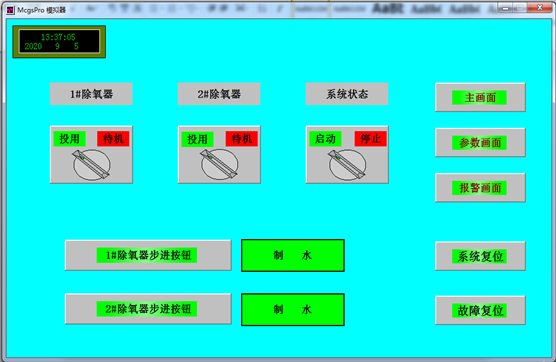The width and height of the screenshot is (556, 362).
Task: Toggle the 1#除氧器 rotary selector switch
Action: [x=91, y=165]
